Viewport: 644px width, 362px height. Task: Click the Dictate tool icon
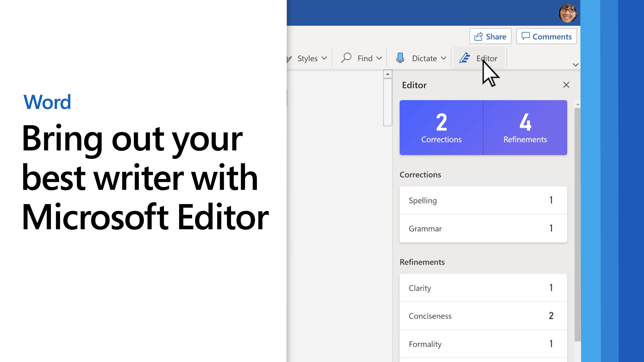pyautogui.click(x=400, y=58)
